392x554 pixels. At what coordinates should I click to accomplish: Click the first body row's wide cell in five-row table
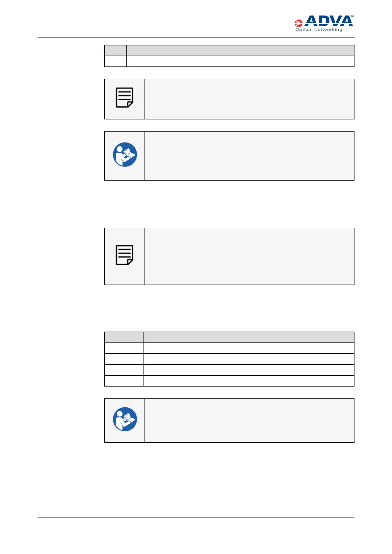249,348
